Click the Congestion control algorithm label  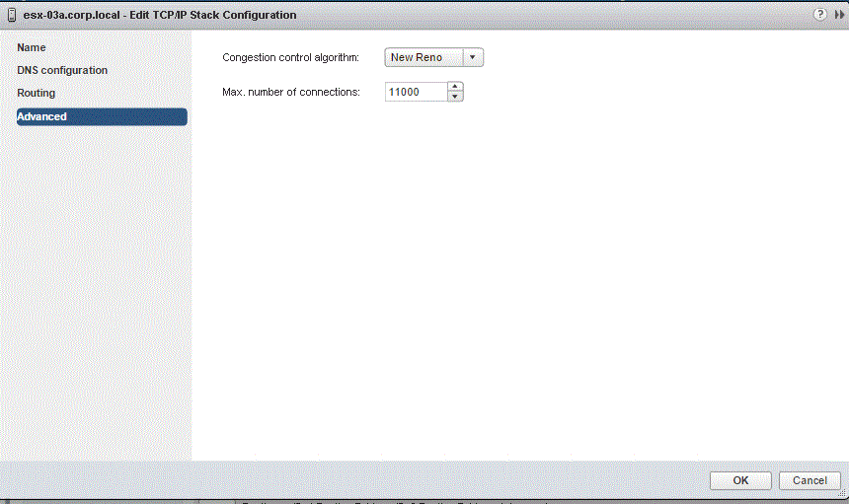click(x=290, y=57)
